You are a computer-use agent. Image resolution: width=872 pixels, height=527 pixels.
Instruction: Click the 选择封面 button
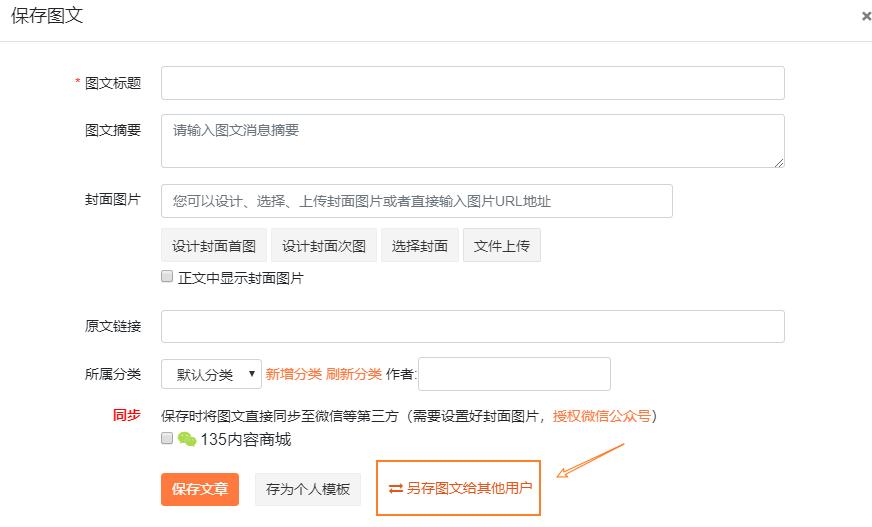(x=420, y=245)
